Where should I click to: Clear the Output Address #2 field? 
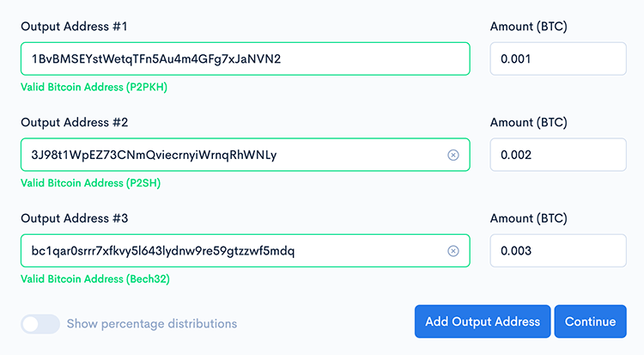pos(453,156)
